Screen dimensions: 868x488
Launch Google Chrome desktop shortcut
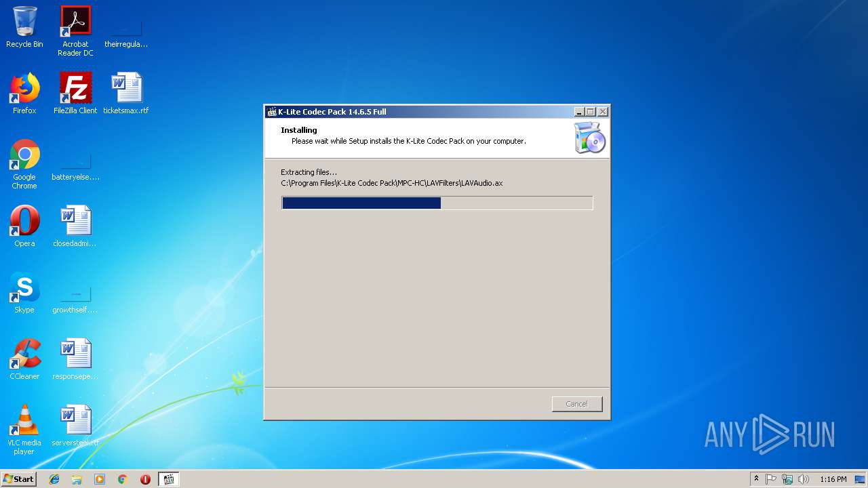24,164
